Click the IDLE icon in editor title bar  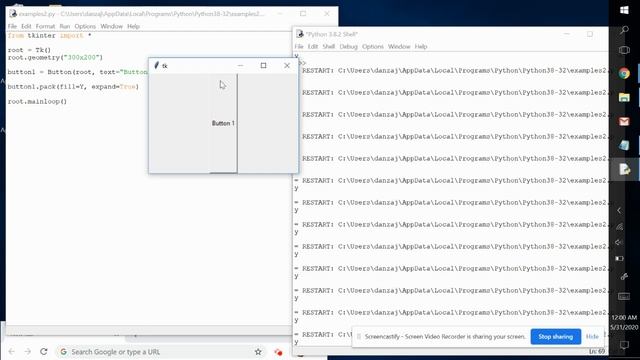tap(13, 13)
